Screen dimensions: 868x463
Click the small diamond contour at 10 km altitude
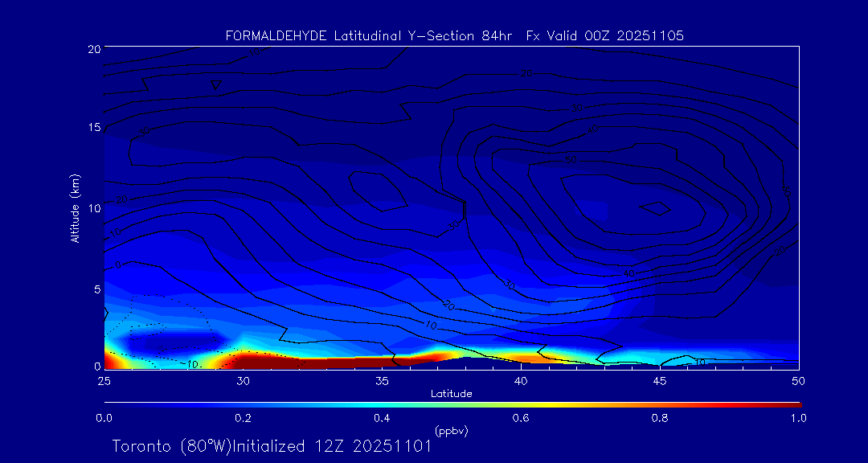pyautogui.click(x=657, y=208)
